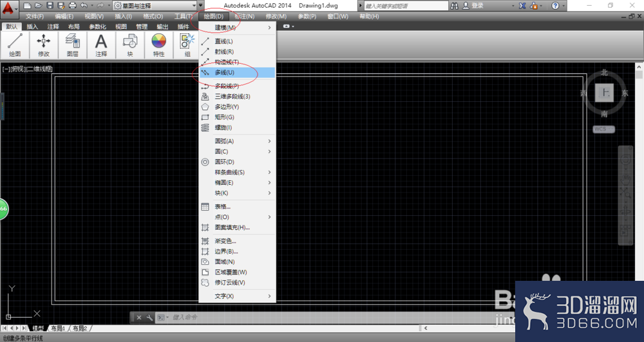Click the steering wheel icon in navigation bar
The image size is (644, 342).
click(625, 160)
